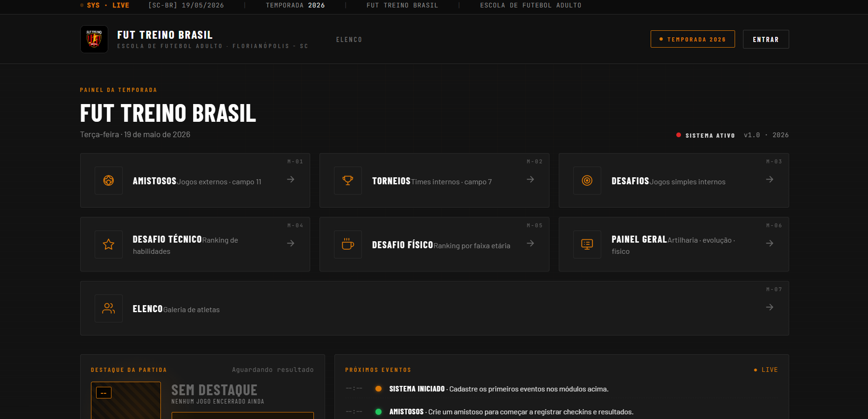Click the PRÓXIMOS EVENTOS heading
The image size is (868, 419).
pyautogui.click(x=378, y=370)
